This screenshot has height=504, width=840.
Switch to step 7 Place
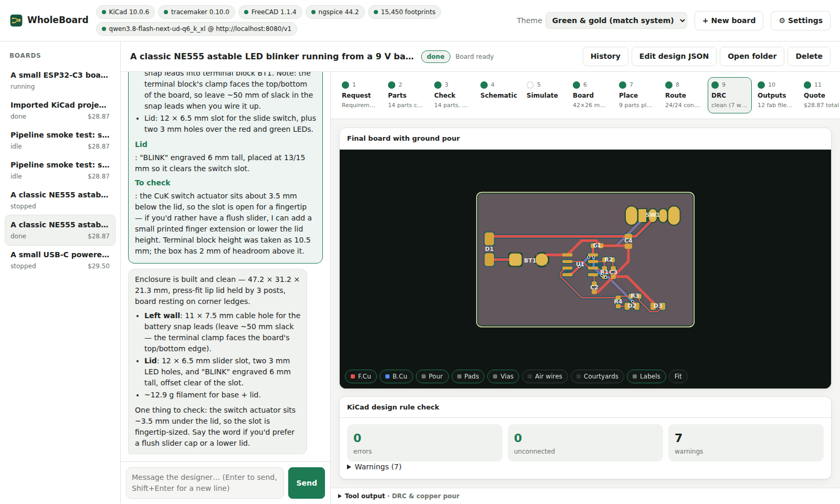tap(636, 95)
